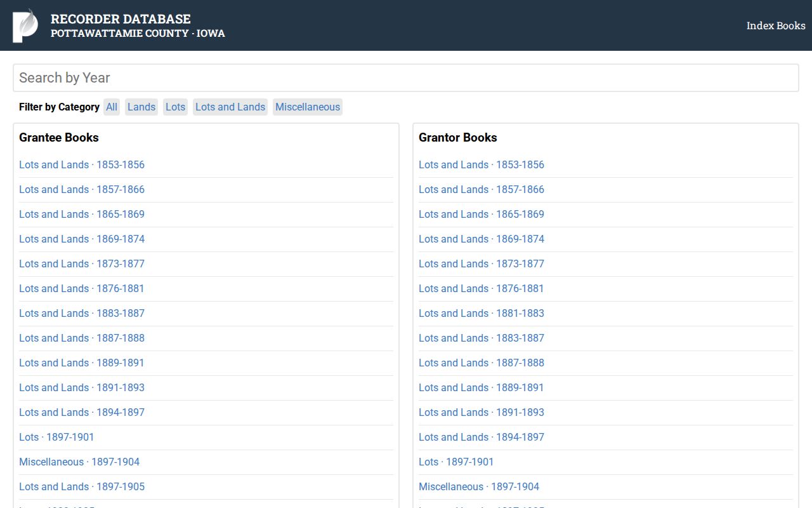Open Grantee Lots and Lands 1873-1877
Image resolution: width=812 pixels, height=508 pixels.
pos(82,264)
